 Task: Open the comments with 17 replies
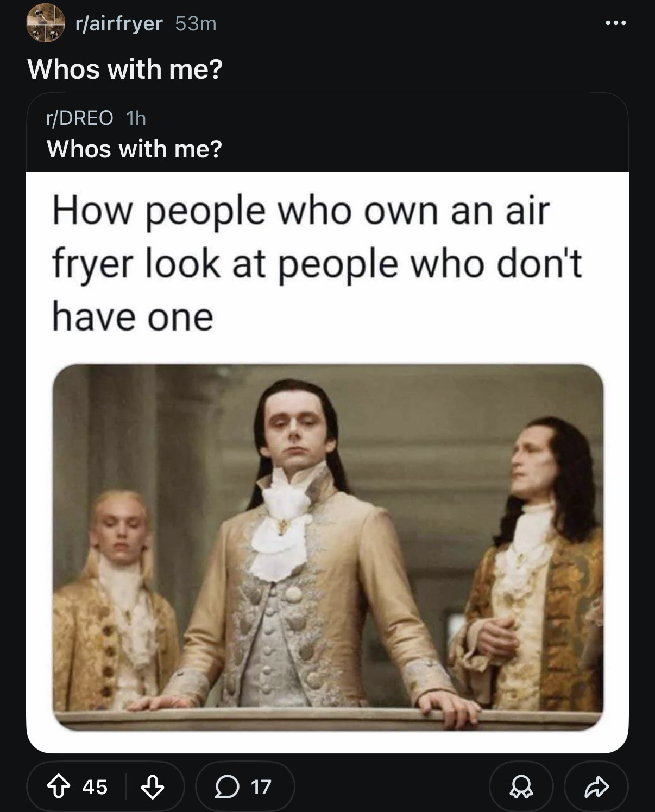pyautogui.click(x=245, y=786)
